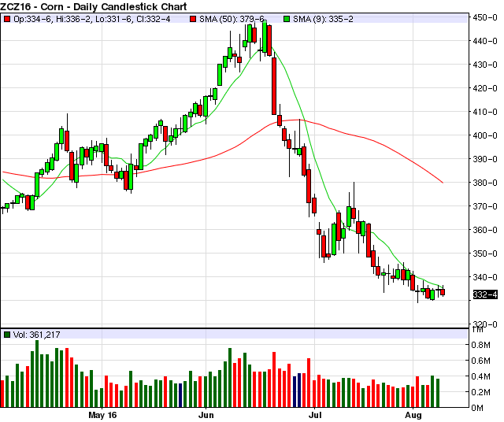Viewport: 504px width, 422px height.
Task: Click the '0.6M' volume axis label
Action: 481,361
